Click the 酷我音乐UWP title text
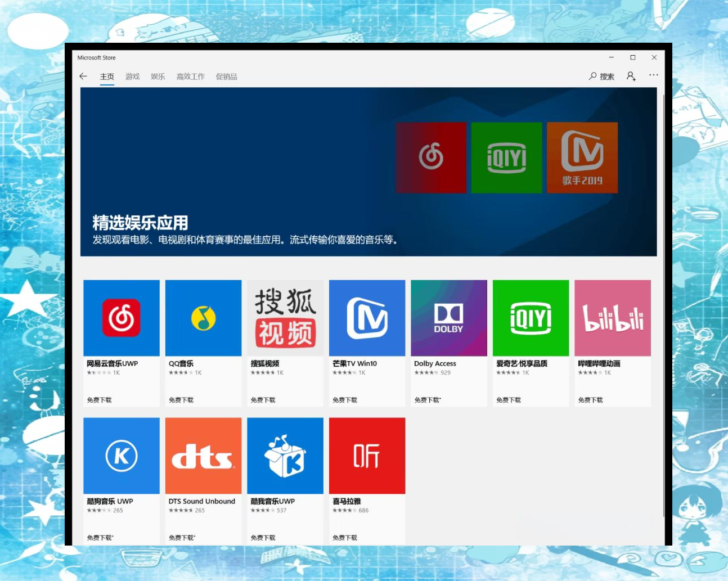Viewport: 728px width, 581px height. pos(273,501)
